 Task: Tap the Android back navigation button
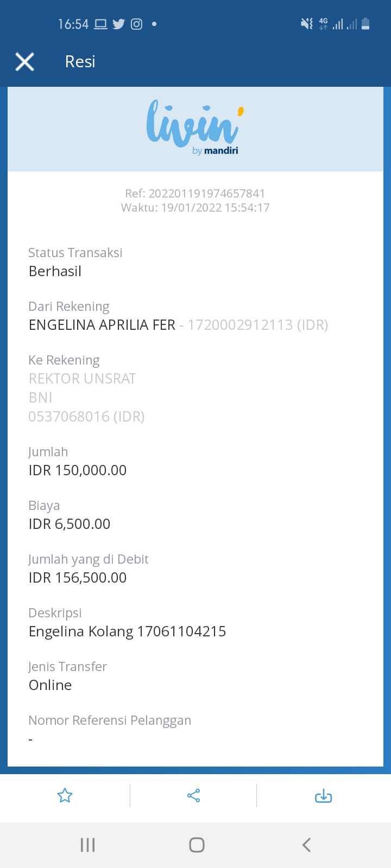point(306,845)
